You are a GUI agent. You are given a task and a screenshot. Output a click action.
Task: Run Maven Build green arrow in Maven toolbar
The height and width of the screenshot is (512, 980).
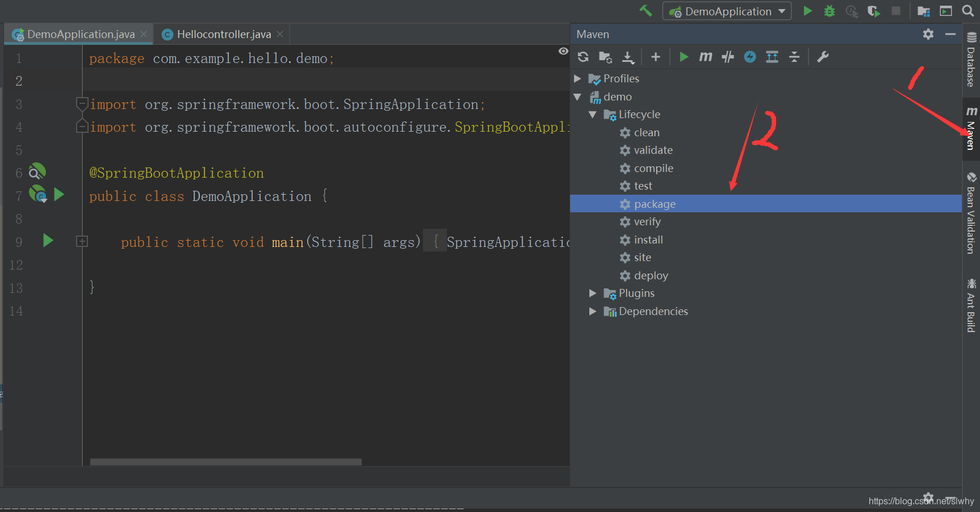(x=684, y=57)
